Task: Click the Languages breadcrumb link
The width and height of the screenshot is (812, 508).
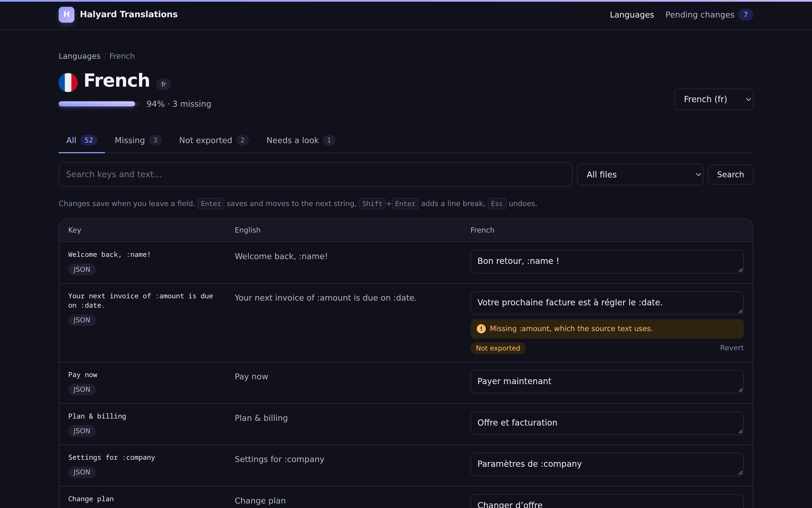Action: [x=80, y=56]
